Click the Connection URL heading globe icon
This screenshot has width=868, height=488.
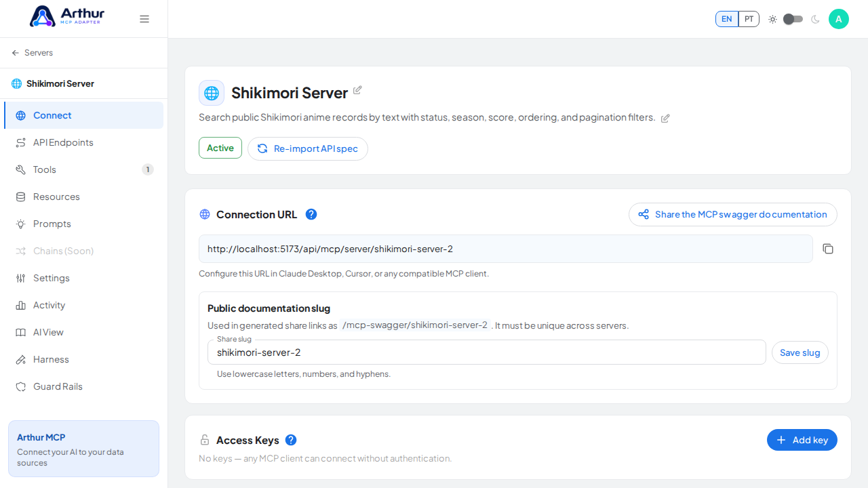pyautogui.click(x=205, y=214)
